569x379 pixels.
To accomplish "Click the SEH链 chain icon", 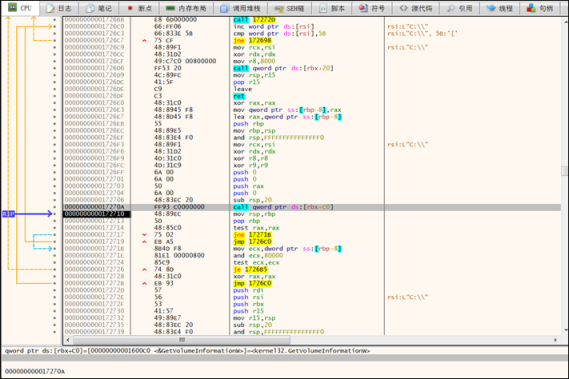I will (x=279, y=8).
